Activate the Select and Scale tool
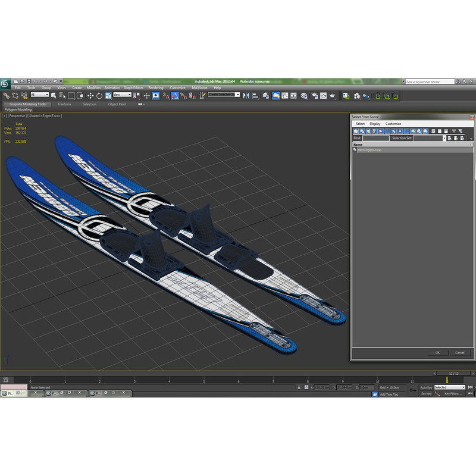 point(108,95)
